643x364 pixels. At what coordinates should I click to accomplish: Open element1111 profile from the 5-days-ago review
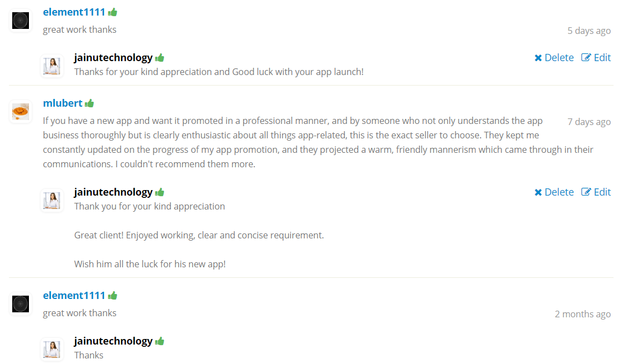(x=74, y=12)
